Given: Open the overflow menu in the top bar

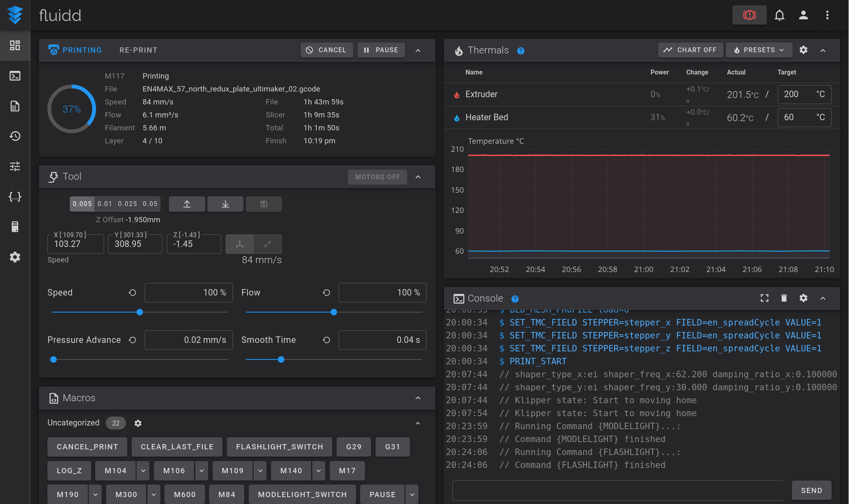Looking at the screenshot, I should pyautogui.click(x=827, y=15).
